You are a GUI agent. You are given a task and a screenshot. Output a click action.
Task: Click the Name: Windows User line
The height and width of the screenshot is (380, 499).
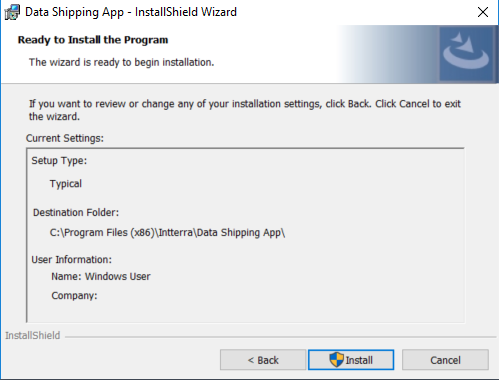pyautogui.click(x=101, y=276)
